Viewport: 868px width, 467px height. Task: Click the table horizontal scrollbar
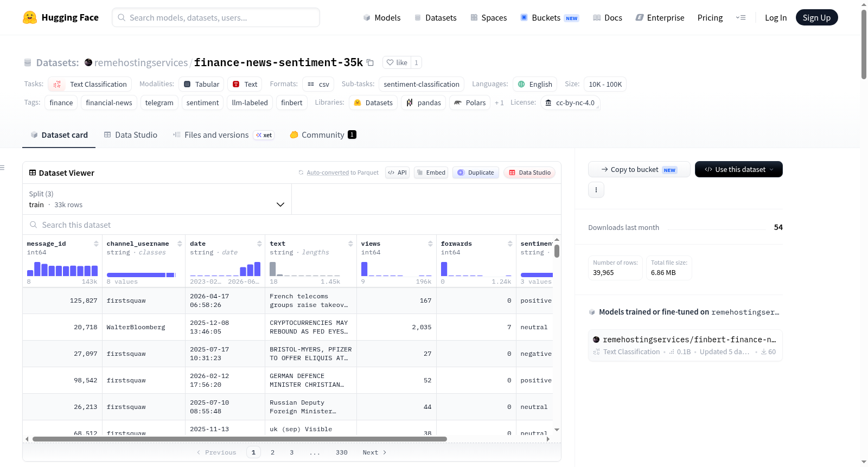(x=240, y=439)
